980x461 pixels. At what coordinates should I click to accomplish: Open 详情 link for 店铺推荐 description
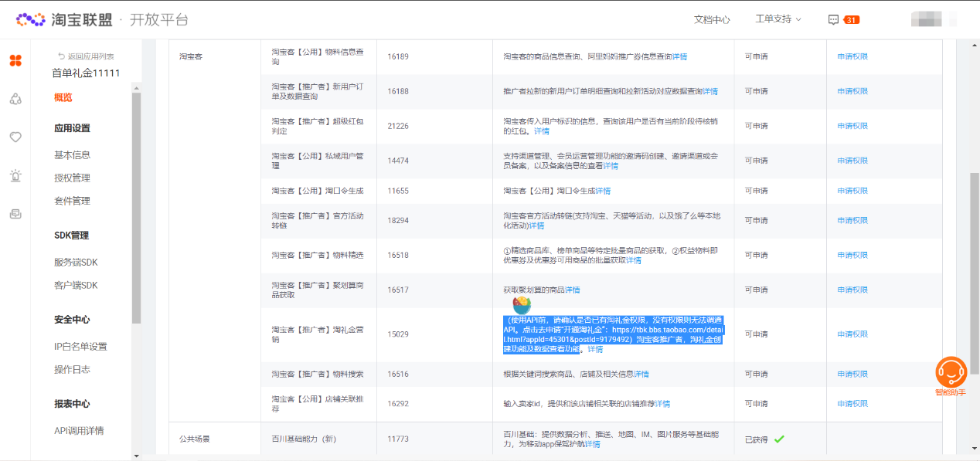point(662,404)
